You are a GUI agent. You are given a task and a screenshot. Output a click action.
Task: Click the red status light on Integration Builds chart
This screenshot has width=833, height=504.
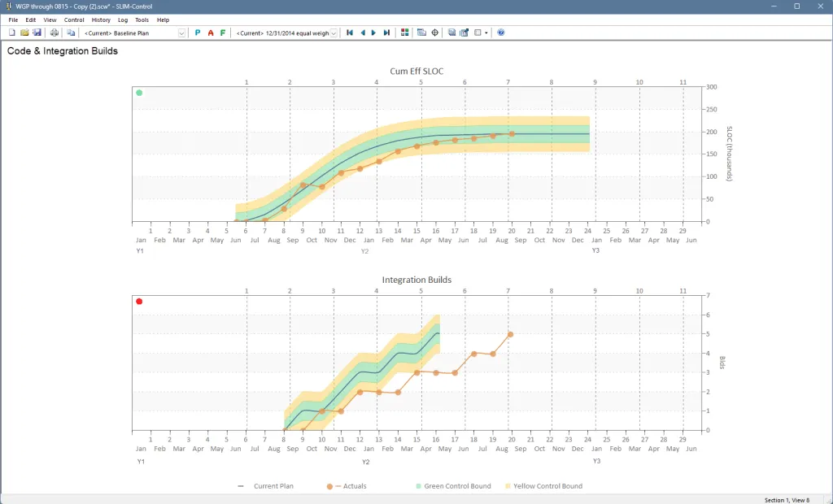[x=139, y=302]
